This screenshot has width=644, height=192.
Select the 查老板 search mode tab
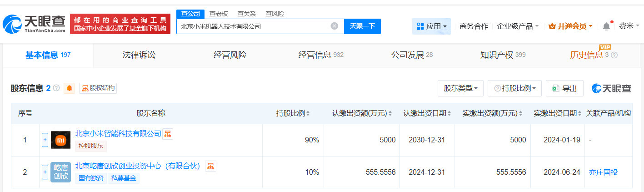(218, 14)
